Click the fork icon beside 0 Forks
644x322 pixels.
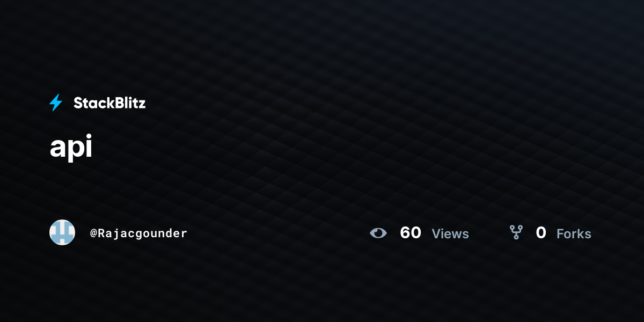[x=516, y=232]
